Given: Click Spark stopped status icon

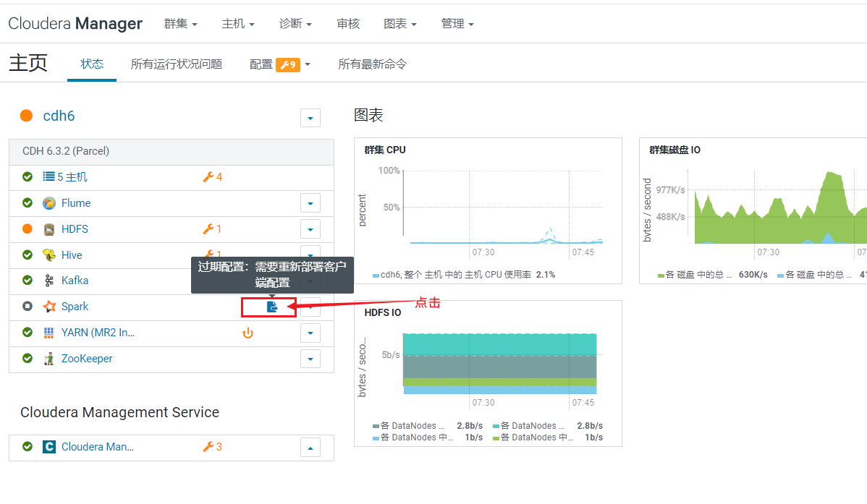Looking at the screenshot, I should pos(27,306).
